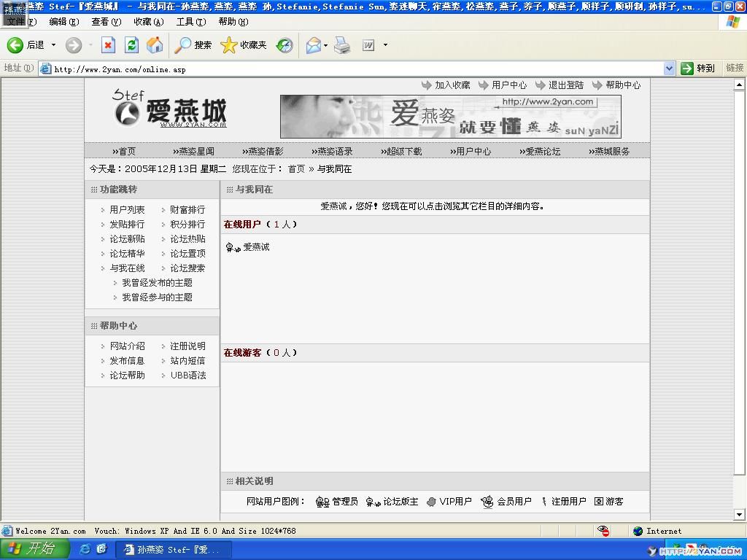Click the Back arrow button
This screenshot has width=747, height=560.
[15, 45]
